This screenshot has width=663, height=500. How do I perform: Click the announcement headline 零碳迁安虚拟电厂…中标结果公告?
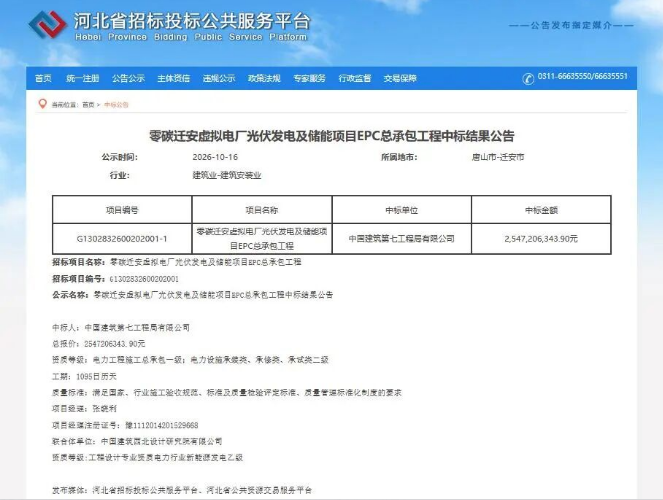coord(332,136)
